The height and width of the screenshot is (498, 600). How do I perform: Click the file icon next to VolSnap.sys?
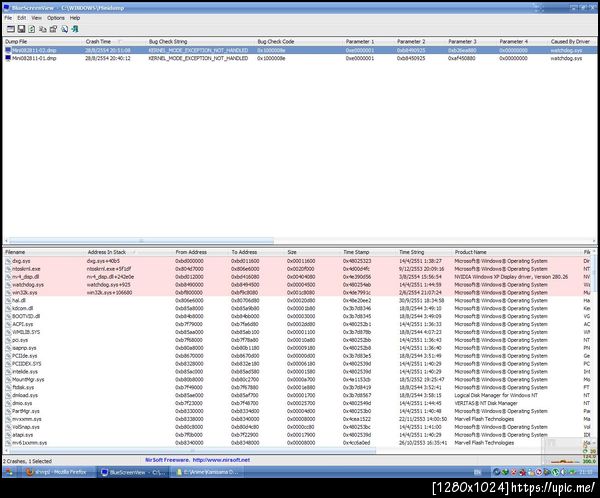[x=8, y=427]
